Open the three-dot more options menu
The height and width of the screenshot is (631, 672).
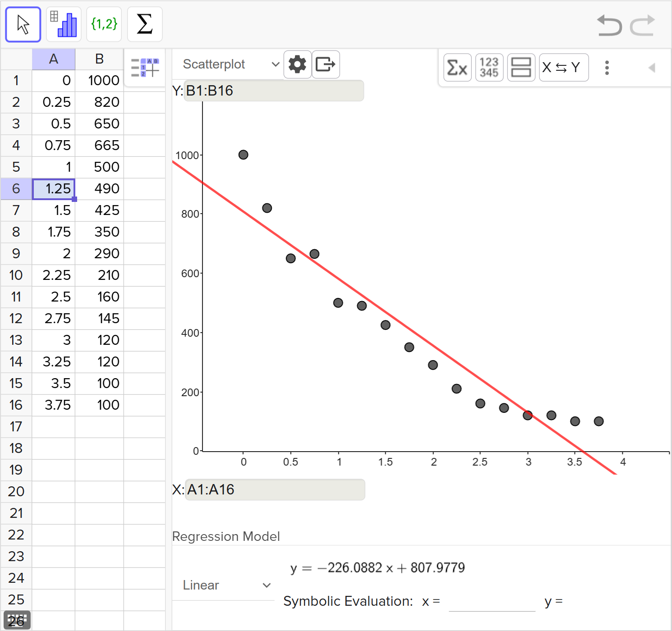pos(607,68)
